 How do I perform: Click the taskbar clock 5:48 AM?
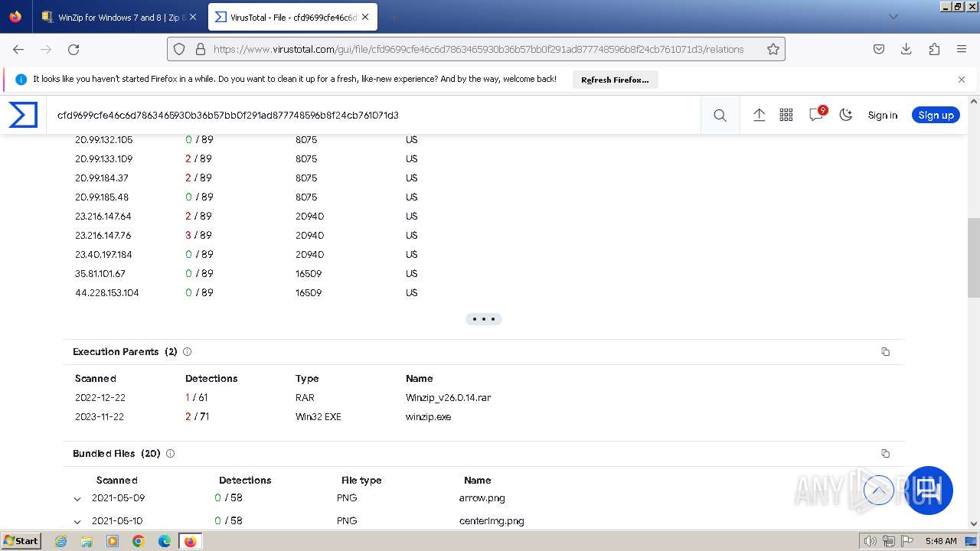(941, 541)
